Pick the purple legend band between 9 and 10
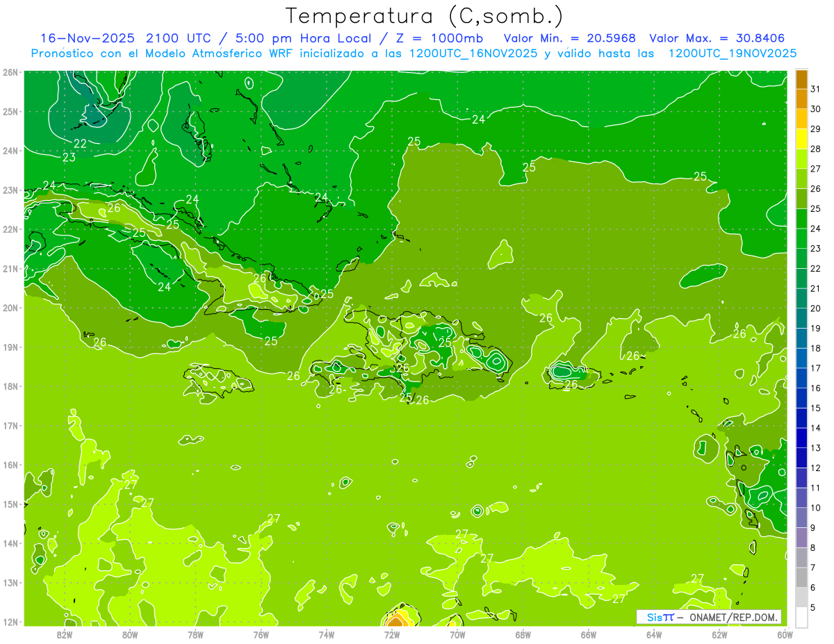Viewport: 834px width, 644px height. [x=801, y=518]
